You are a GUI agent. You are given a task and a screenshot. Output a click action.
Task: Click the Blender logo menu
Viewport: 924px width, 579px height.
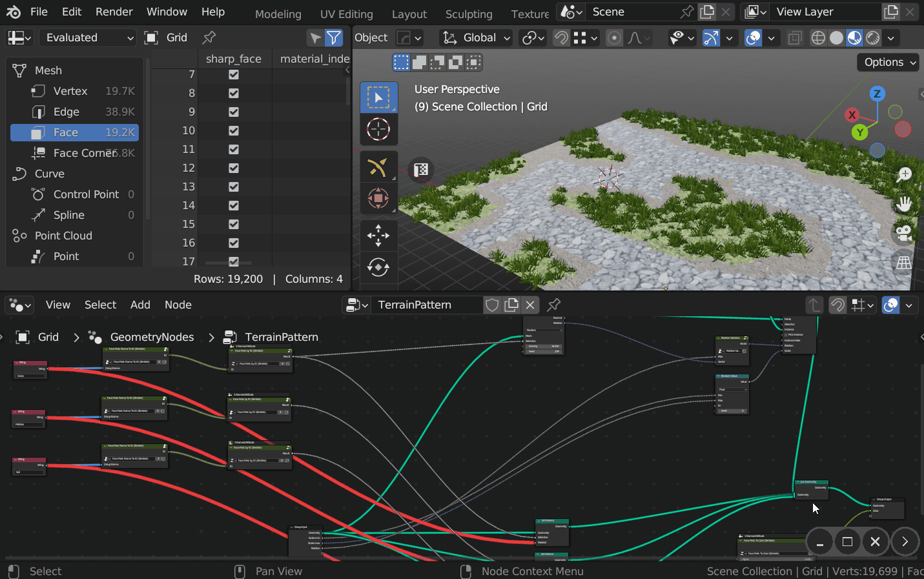pyautogui.click(x=13, y=12)
